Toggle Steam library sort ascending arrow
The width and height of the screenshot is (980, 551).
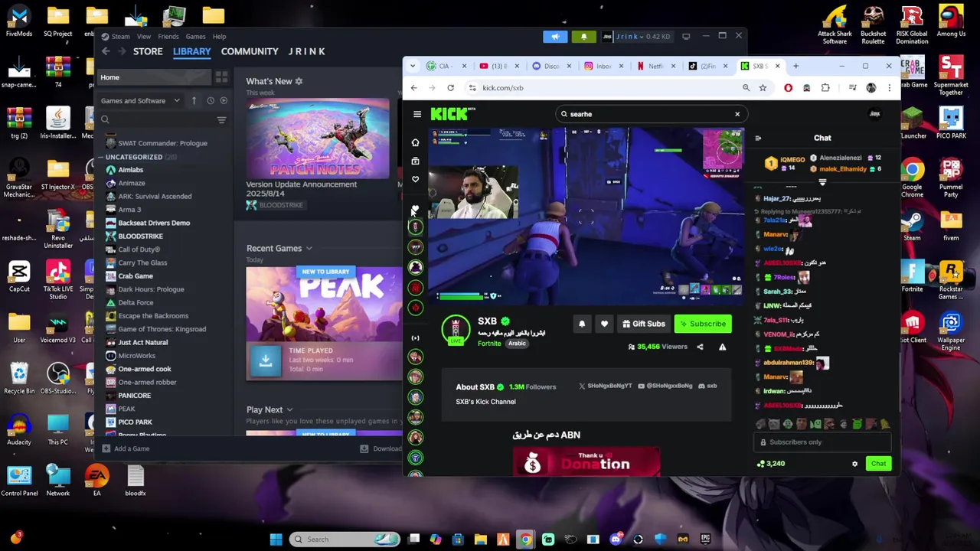coord(194,101)
